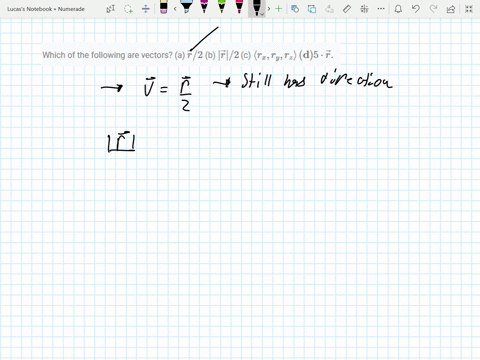Select the blue highlighter pen
Image resolution: width=480 pixels, height=360 pixels.
coord(187,7)
